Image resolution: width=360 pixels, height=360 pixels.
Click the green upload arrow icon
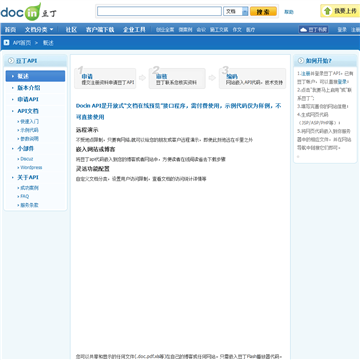coord(328,11)
